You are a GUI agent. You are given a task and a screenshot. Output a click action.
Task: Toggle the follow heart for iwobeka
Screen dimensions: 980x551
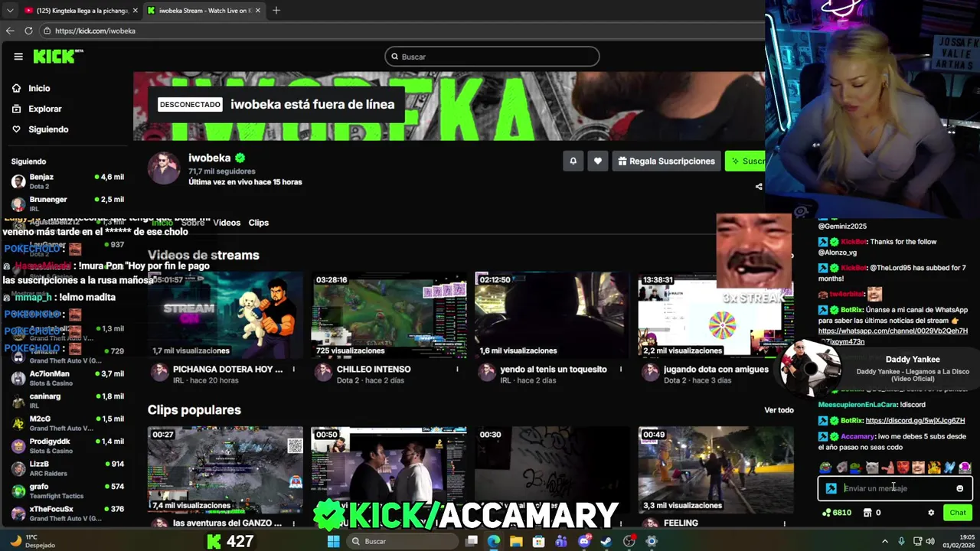click(597, 161)
